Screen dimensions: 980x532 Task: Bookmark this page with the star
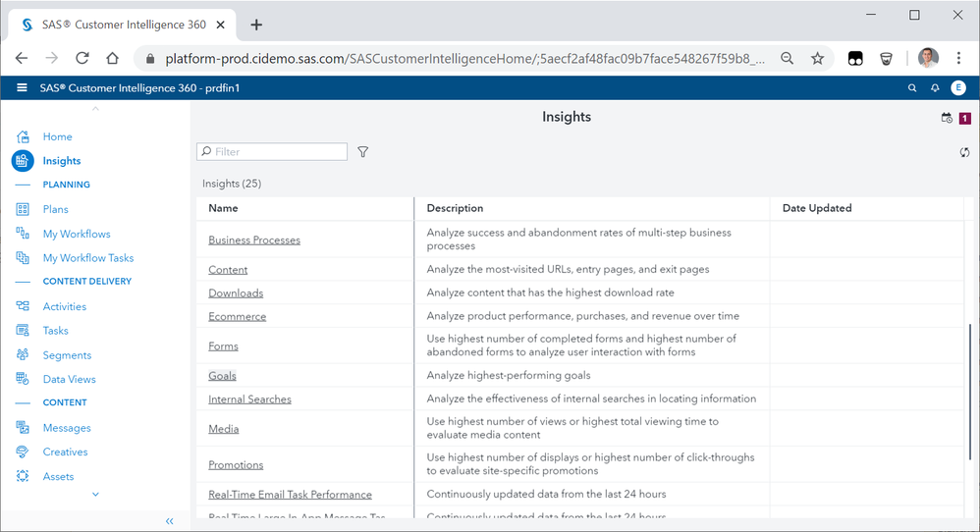pos(817,58)
